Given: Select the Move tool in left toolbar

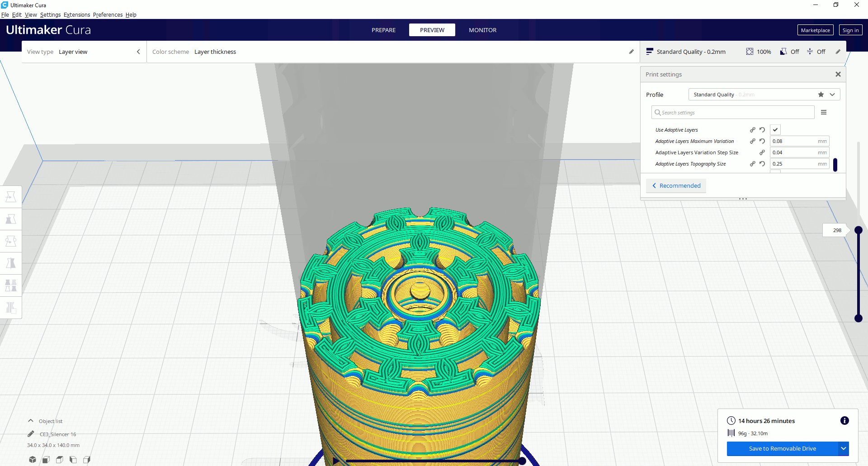Looking at the screenshot, I should (11, 197).
